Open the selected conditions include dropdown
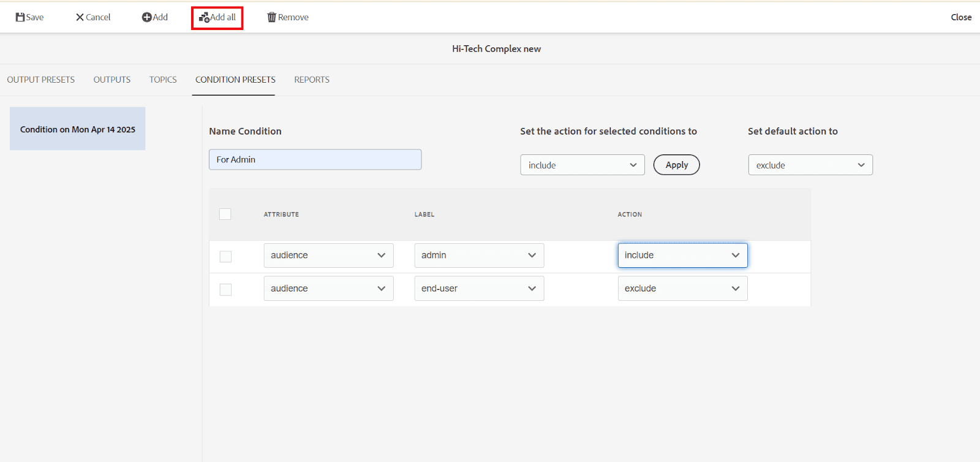 (582, 165)
